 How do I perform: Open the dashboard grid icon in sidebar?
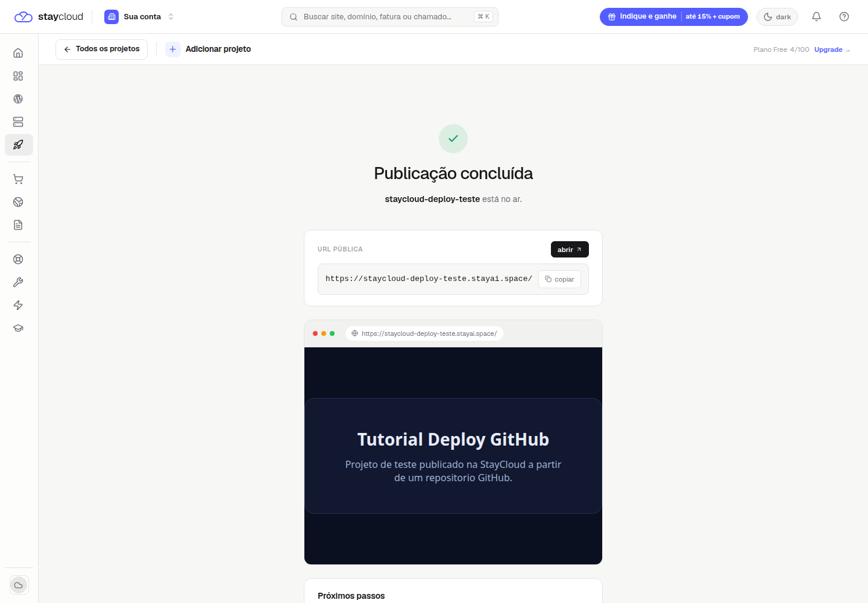pos(18,76)
